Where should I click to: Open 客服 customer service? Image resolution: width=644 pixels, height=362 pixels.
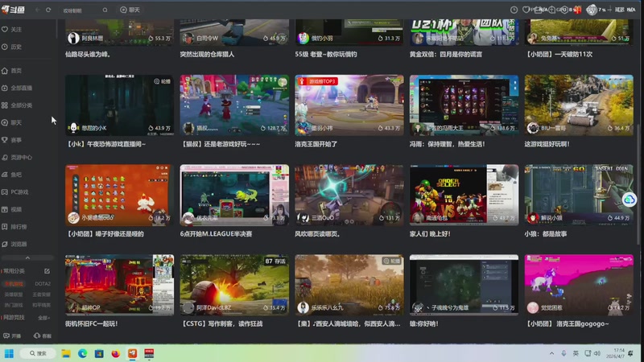click(x=43, y=335)
